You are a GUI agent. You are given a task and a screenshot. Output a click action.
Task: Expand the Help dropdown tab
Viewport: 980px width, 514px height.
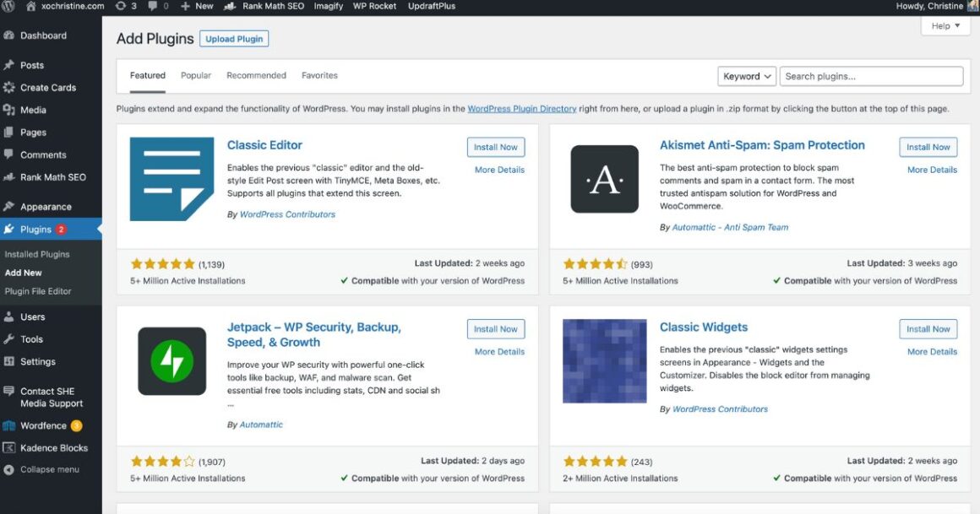coord(945,25)
